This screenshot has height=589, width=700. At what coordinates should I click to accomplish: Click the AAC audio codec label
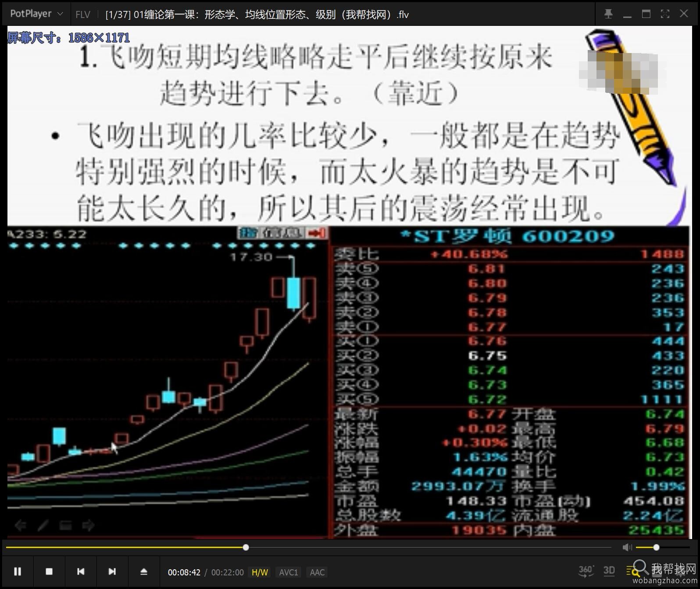pos(317,572)
